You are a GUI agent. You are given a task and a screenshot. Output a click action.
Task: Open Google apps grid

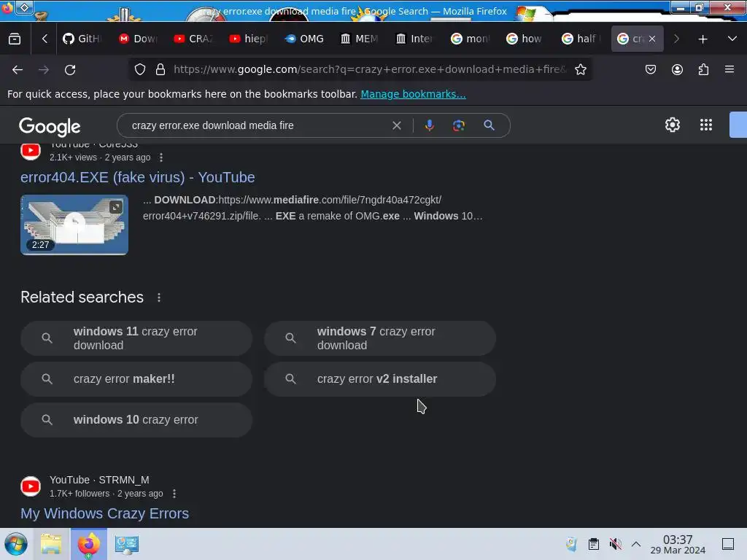tap(706, 125)
